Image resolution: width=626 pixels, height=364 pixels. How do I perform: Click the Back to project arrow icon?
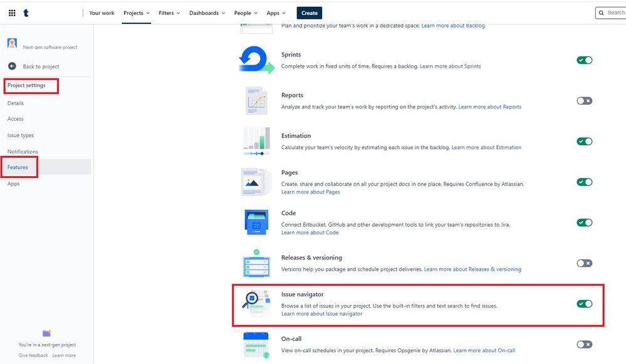[x=12, y=66]
